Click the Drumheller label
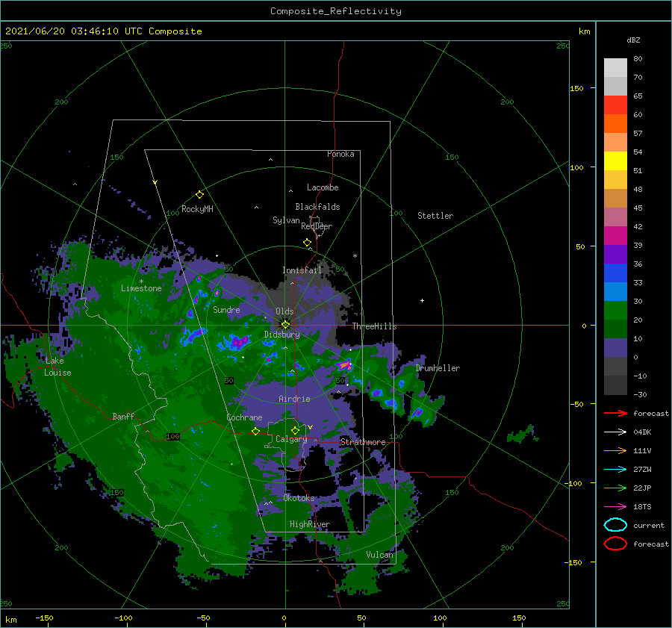The image size is (672, 628). pos(438,368)
